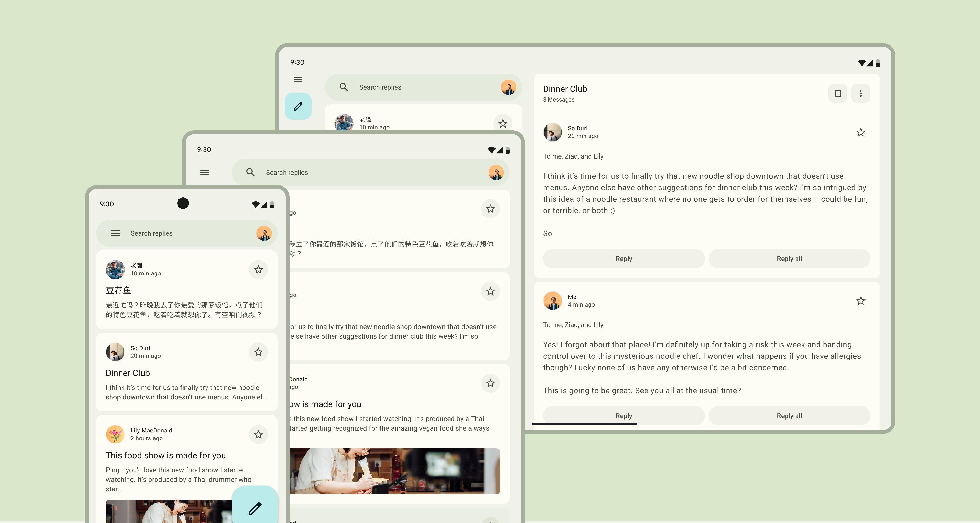Open 老强 sender avatar on phone
Screen dimensions: 980x523
[x=115, y=270]
